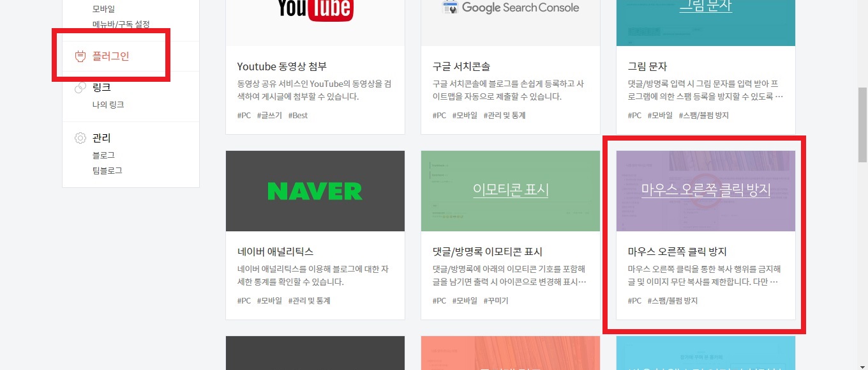The width and height of the screenshot is (868, 370).
Task: Open the 플러그인 plug icon in sidebar
Action: tap(80, 56)
